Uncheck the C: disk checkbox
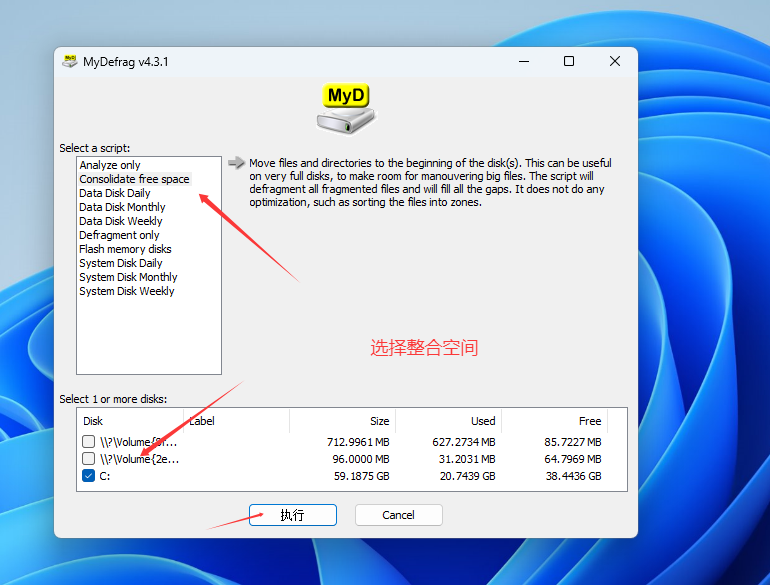770x585 pixels. pos(88,475)
